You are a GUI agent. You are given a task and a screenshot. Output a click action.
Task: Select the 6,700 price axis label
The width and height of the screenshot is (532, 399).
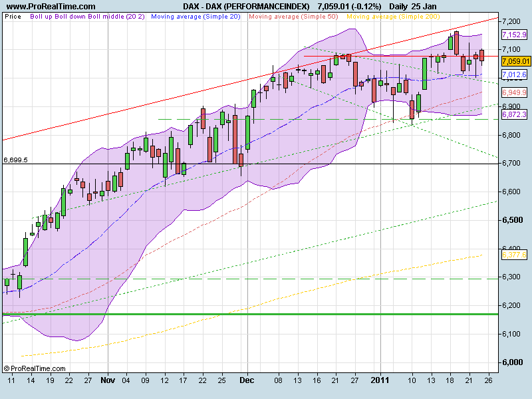(511, 163)
